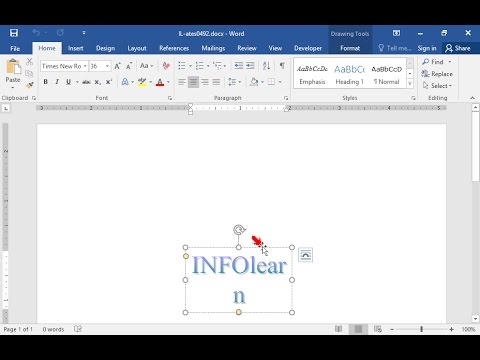Open font color dropdown arrow
This screenshot has width=480, height=360.
[x=168, y=82]
